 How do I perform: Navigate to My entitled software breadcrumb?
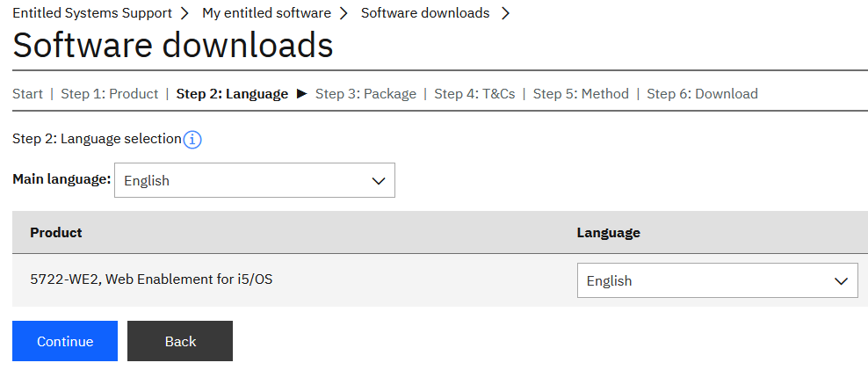point(266,13)
